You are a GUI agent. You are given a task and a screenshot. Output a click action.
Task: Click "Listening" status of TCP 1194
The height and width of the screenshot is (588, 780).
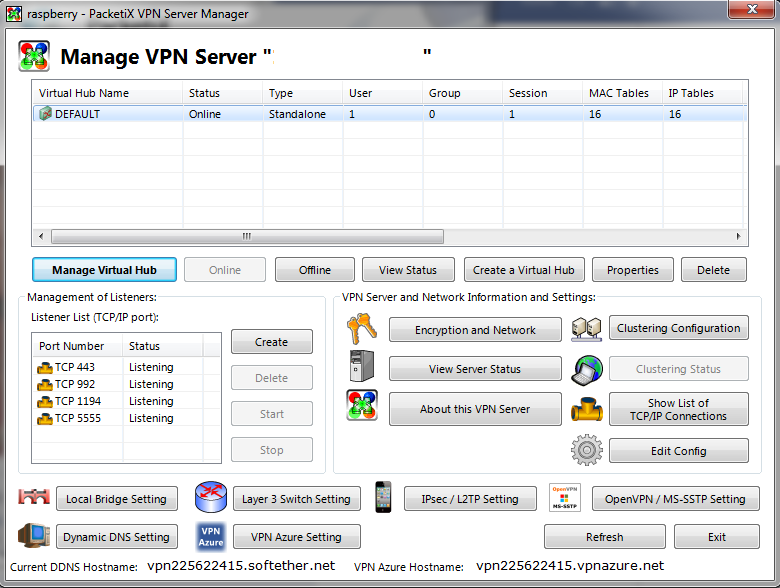(151, 401)
